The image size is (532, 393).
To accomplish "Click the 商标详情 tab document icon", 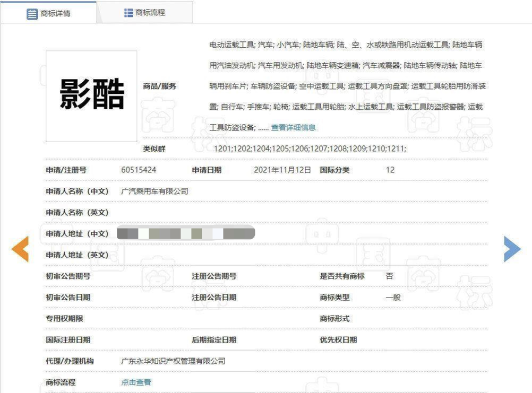I will [32, 13].
